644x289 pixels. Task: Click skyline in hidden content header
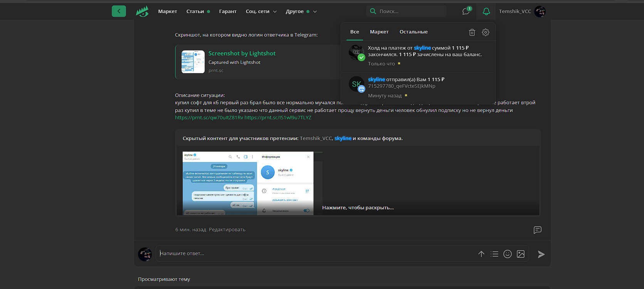343,139
